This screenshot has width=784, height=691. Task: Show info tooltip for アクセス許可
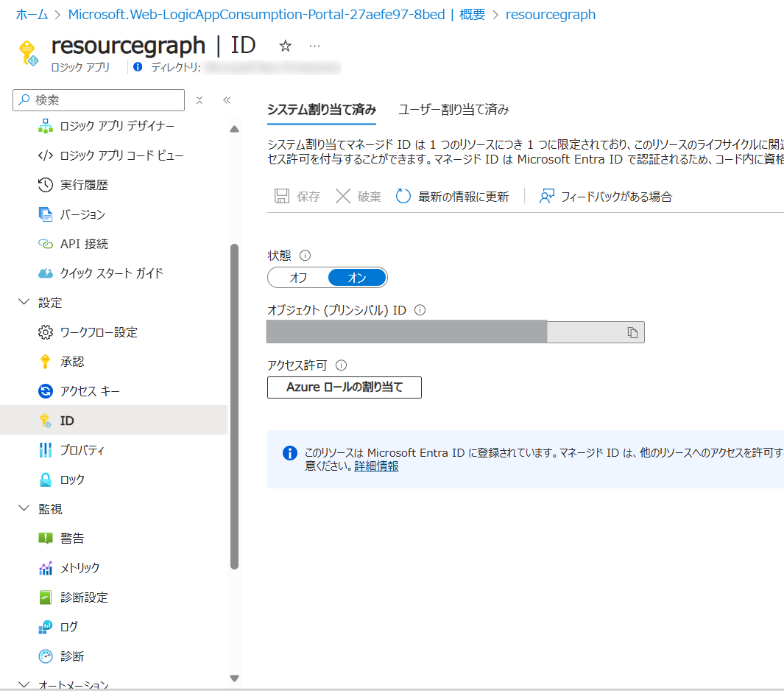341,365
